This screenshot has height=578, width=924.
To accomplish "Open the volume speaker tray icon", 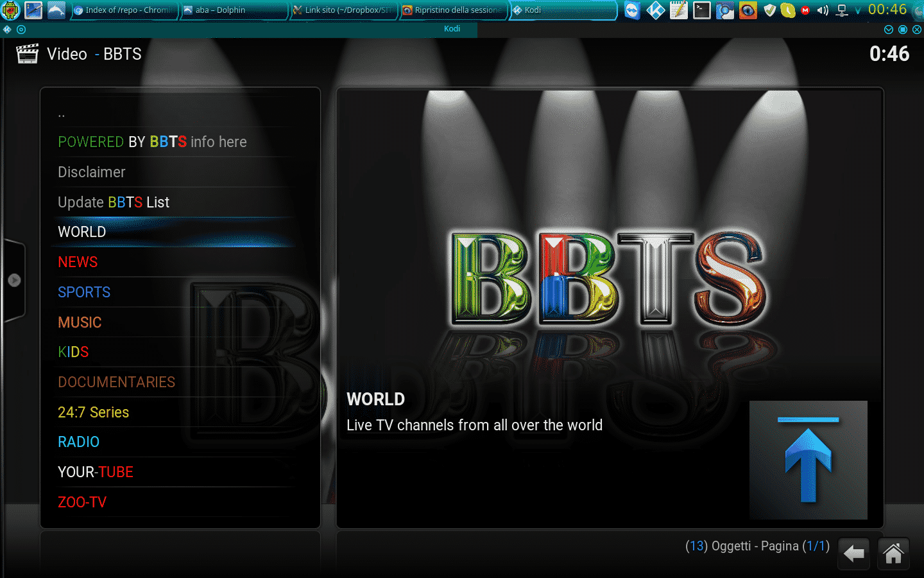I will (823, 10).
